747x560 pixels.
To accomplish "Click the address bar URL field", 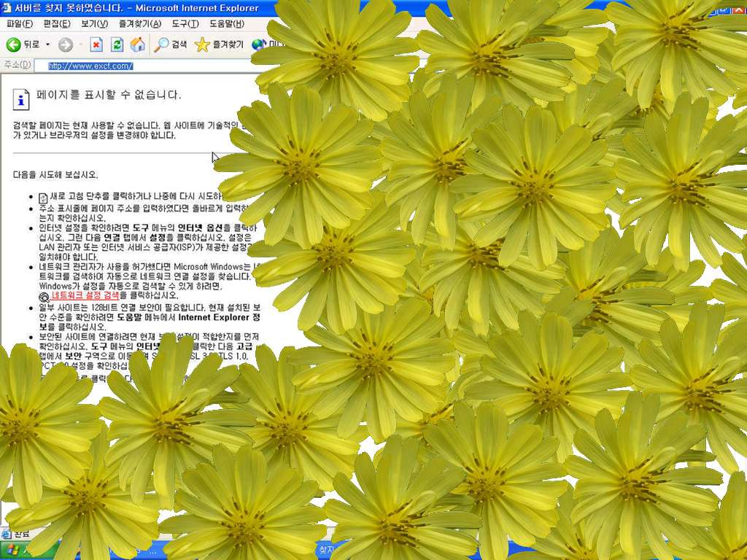I will pyautogui.click(x=146, y=66).
